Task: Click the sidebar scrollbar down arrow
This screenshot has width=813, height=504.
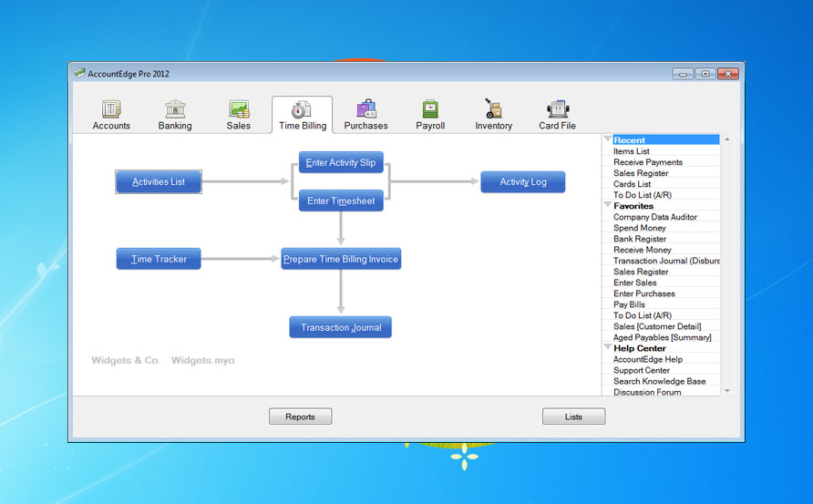Action: [727, 391]
